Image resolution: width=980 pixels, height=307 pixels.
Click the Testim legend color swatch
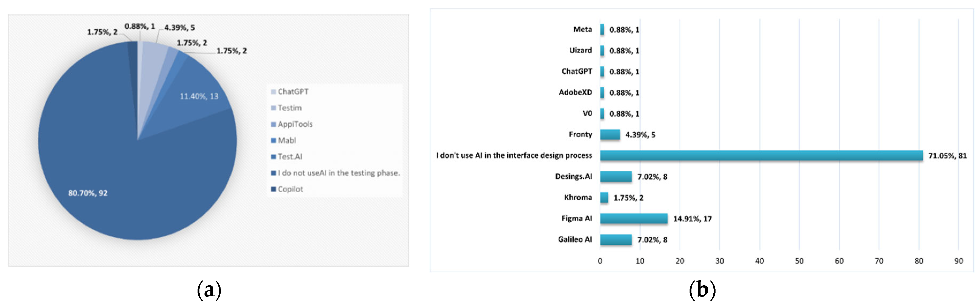tap(273, 108)
